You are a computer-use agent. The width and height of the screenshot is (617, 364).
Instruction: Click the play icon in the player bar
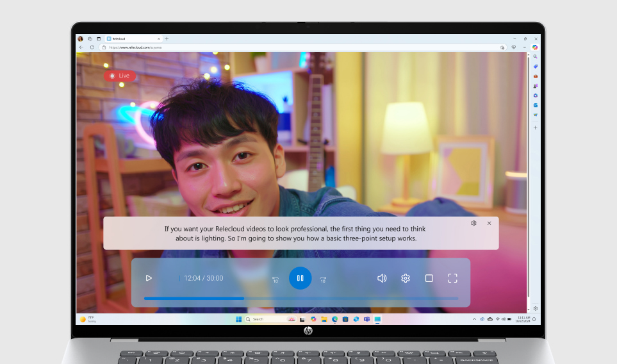149,278
